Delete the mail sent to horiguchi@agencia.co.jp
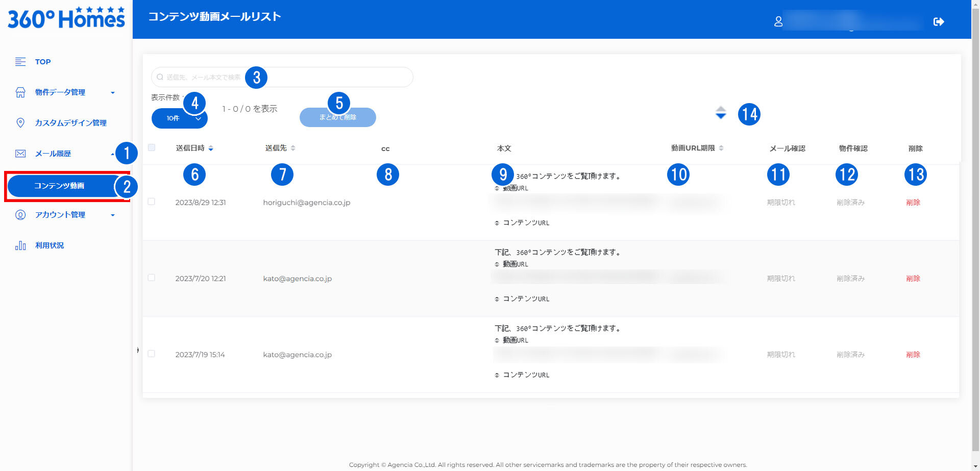The width and height of the screenshot is (980, 471). pyautogui.click(x=913, y=203)
